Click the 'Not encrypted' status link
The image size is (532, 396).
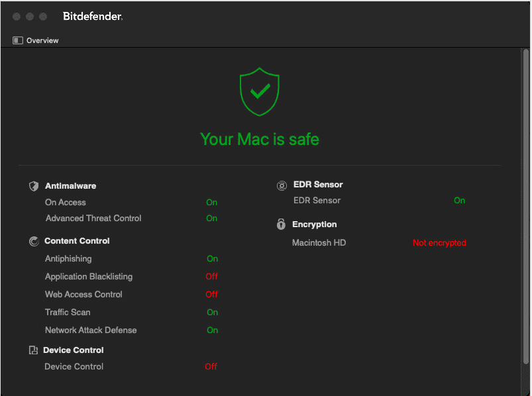439,243
